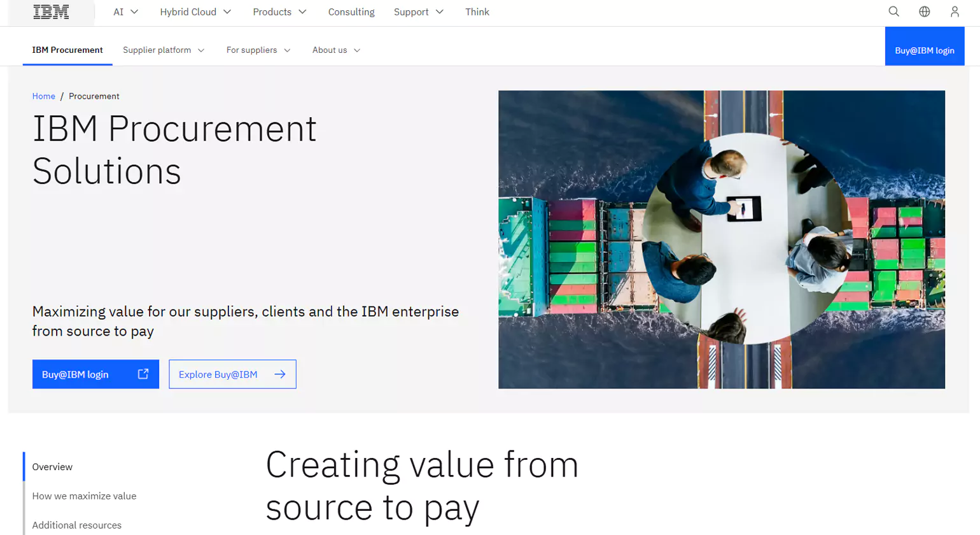The image size is (980, 535).
Task: Open the For suppliers tab
Action: tap(258, 50)
